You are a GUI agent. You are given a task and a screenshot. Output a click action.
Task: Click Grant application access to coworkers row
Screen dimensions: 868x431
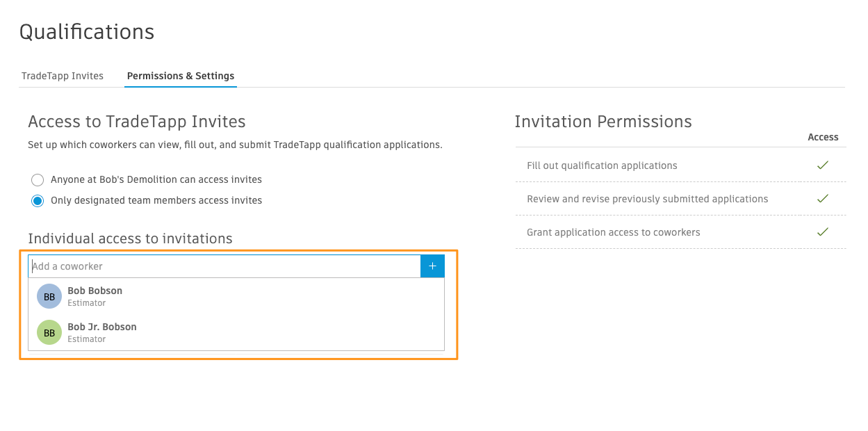click(681, 232)
